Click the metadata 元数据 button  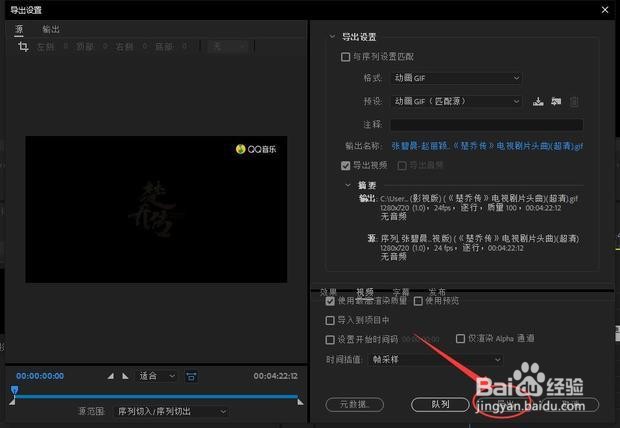pos(355,404)
